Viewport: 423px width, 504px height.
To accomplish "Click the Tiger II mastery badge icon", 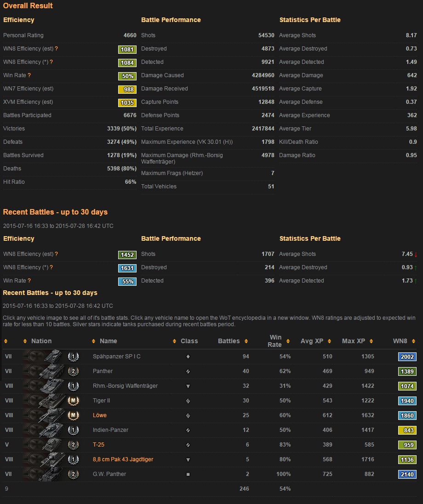I will click(x=73, y=401).
